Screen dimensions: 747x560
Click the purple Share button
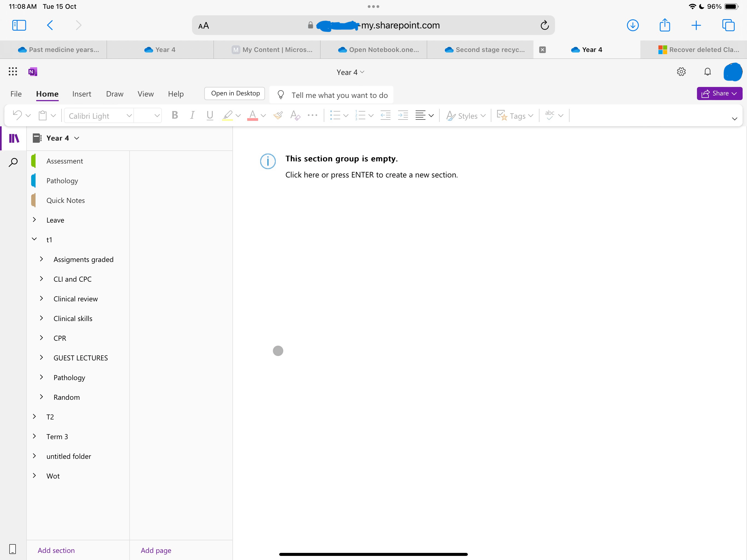pyautogui.click(x=719, y=94)
